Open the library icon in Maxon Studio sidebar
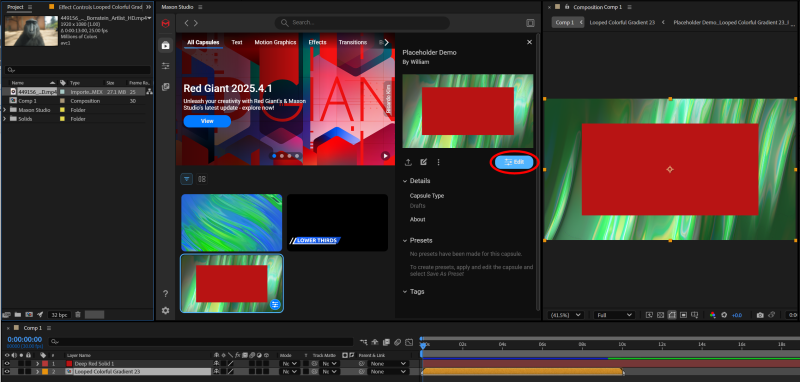 tap(165, 87)
